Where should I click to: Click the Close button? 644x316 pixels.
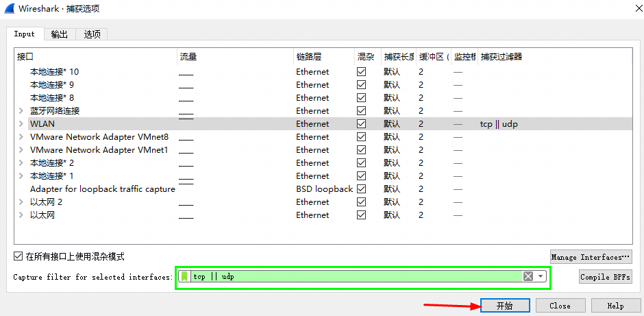[x=560, y=306]
